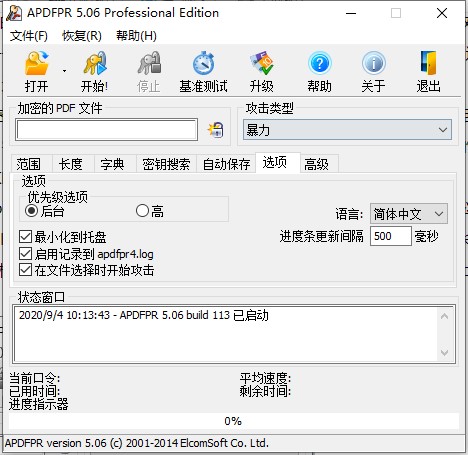Click the 剩余时间 label
The image size is (468, 455).
(265, 391)
